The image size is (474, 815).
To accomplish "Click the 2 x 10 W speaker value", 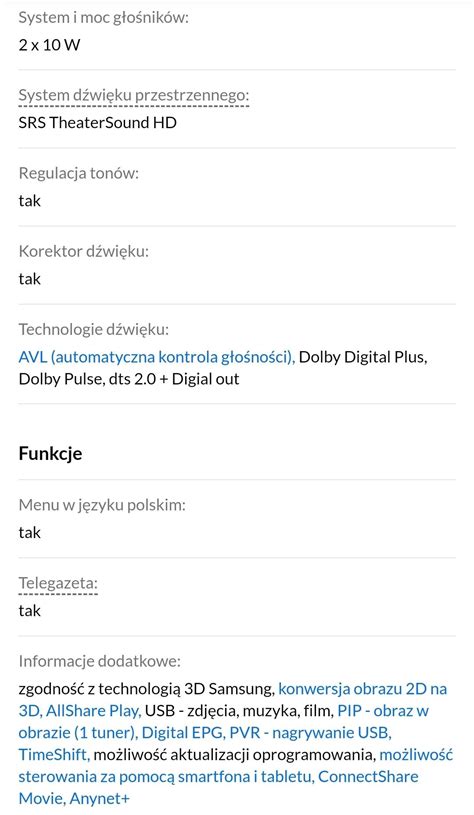I will click(x=49, y=45).
